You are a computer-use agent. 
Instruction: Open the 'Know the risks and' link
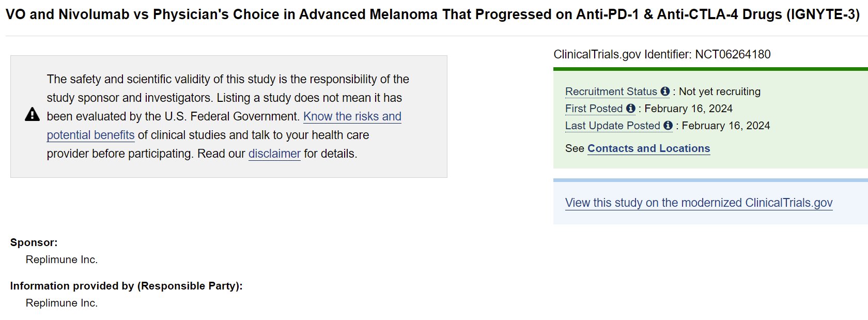(352, 116)
